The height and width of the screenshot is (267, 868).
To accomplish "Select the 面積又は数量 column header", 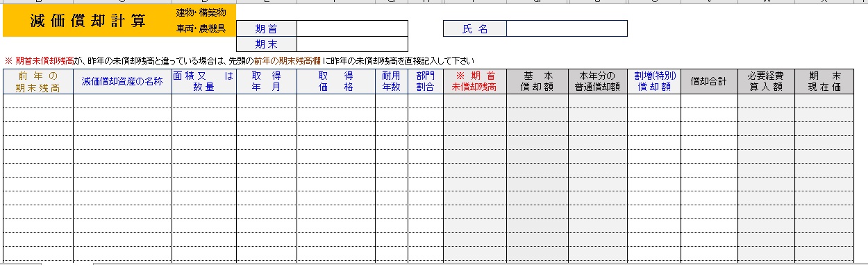I will point(204,81).
